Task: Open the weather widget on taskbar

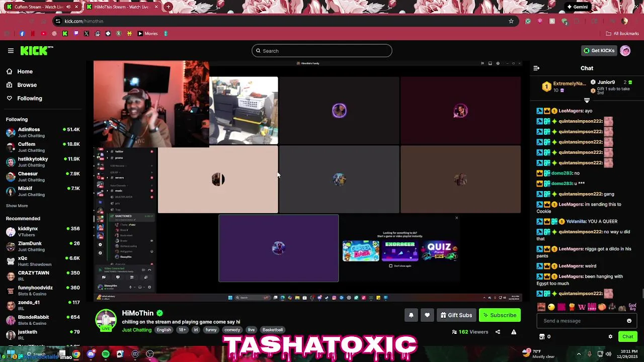Action: coord(538,354)
